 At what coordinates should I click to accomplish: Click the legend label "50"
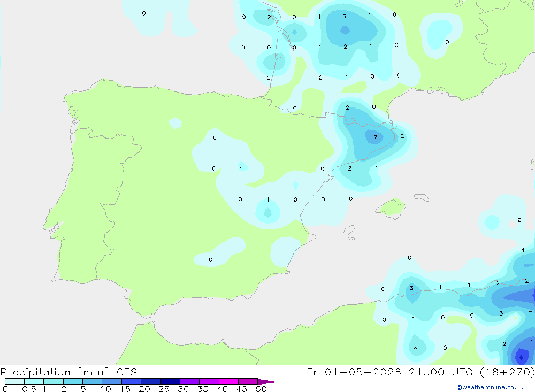(261, 389)
